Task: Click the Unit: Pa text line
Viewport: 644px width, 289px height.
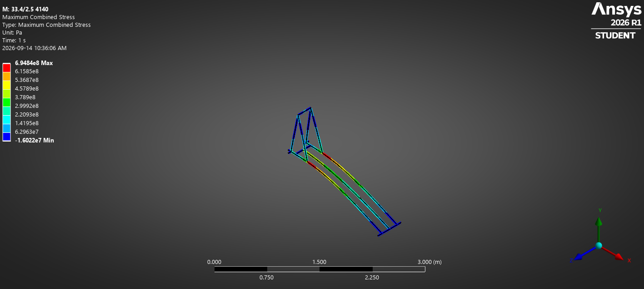Action: coord(12,32)
